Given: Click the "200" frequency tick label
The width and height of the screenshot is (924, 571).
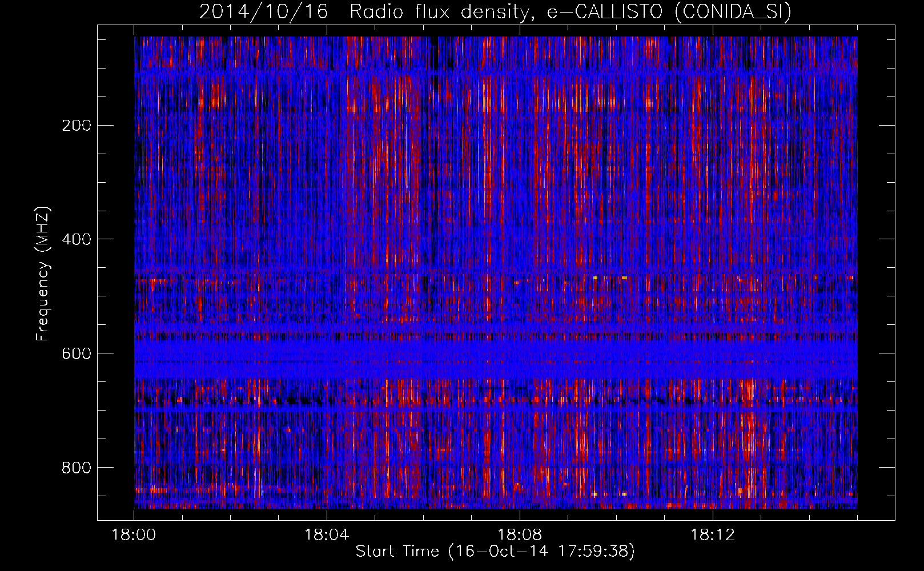Looking at the screenshot, I should pos(76,126).
